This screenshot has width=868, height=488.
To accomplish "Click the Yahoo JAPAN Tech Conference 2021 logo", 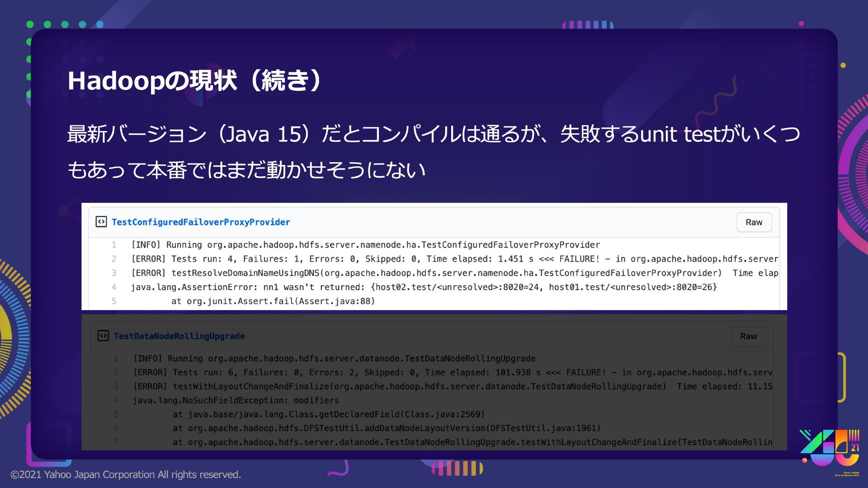I will (830, 452).
